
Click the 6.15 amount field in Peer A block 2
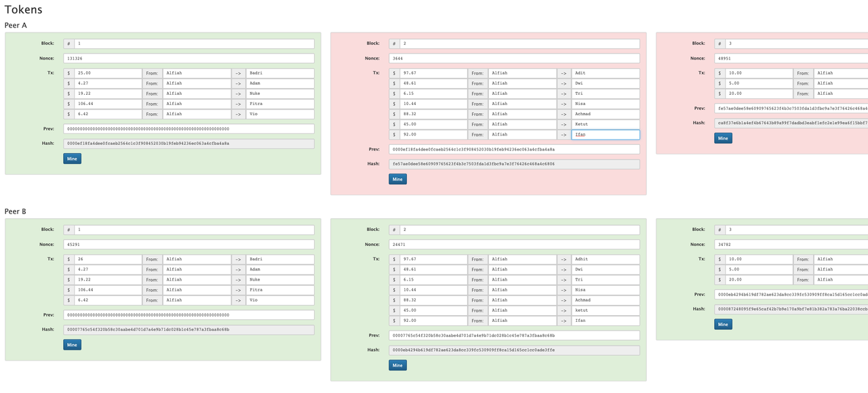pyautogui.click(x=433, y=94)
